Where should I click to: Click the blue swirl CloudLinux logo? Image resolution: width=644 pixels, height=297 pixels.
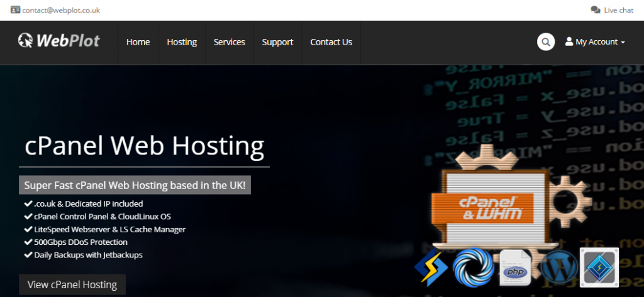(473, 267)
